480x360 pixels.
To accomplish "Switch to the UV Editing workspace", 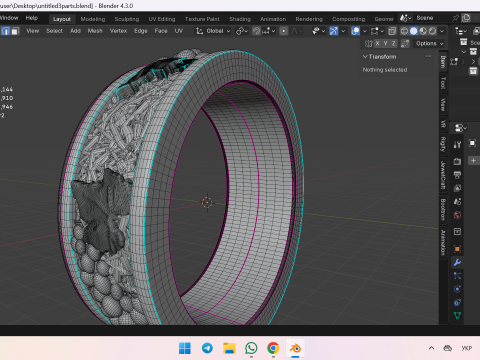I will click(x=162, y=19).
